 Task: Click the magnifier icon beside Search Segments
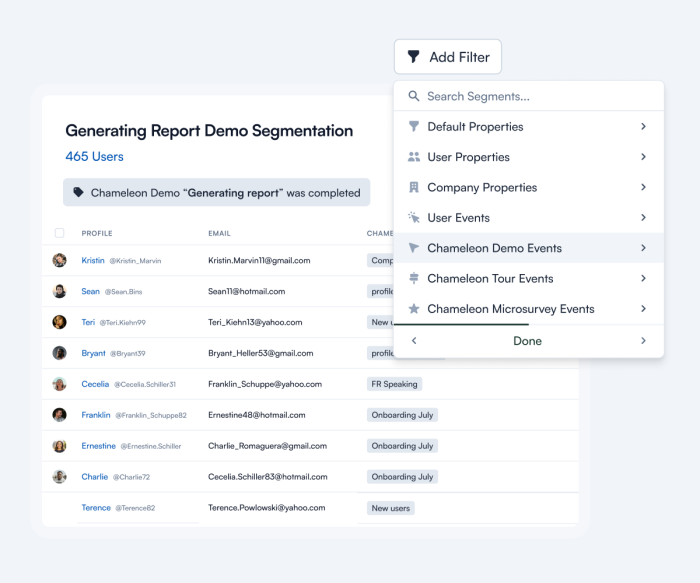(x=414, y=96)
